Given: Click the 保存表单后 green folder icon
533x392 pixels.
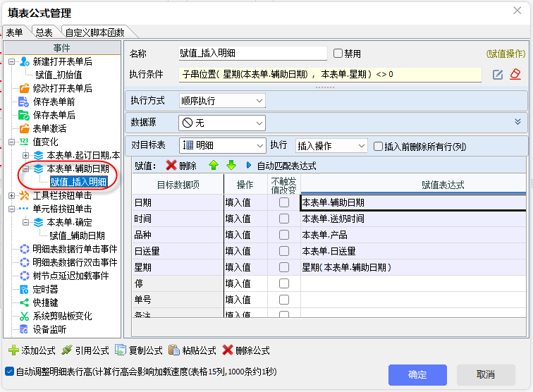Looking at the screenshot, I should pyautogui.click(x=24, y=115).
